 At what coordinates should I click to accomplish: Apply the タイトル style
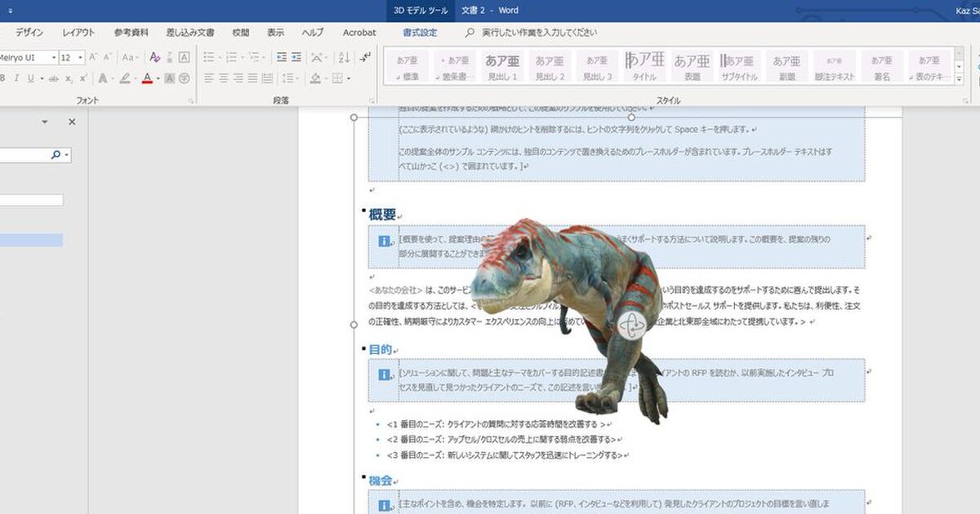644,67
